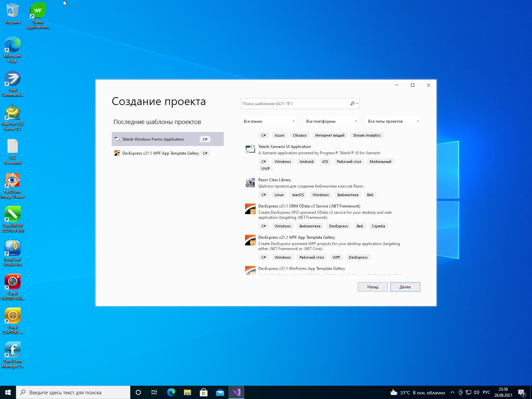The height and width of the screenshot is (399, 532).
Task: Open the Mail app from the taskbar
Action: click(x=220, y=392)
